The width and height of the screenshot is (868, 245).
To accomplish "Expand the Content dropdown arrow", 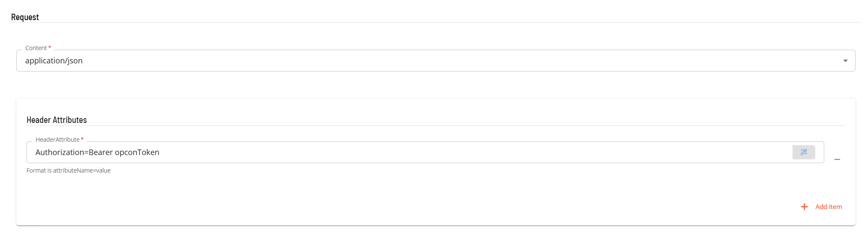I will tap(845, 61).
